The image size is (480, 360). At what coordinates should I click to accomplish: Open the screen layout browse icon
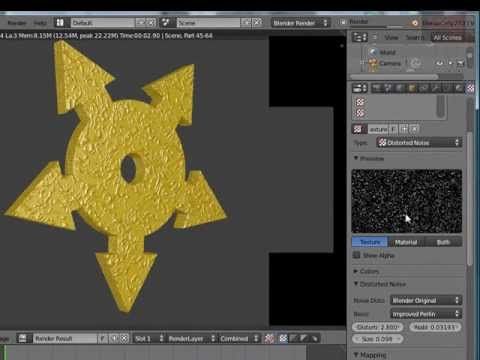60,23
